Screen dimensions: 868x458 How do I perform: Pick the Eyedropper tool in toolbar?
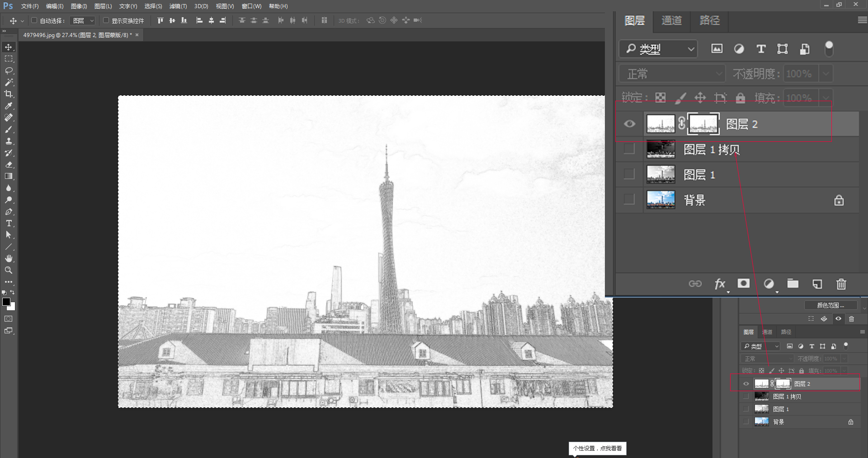click(x=9, y=106)
